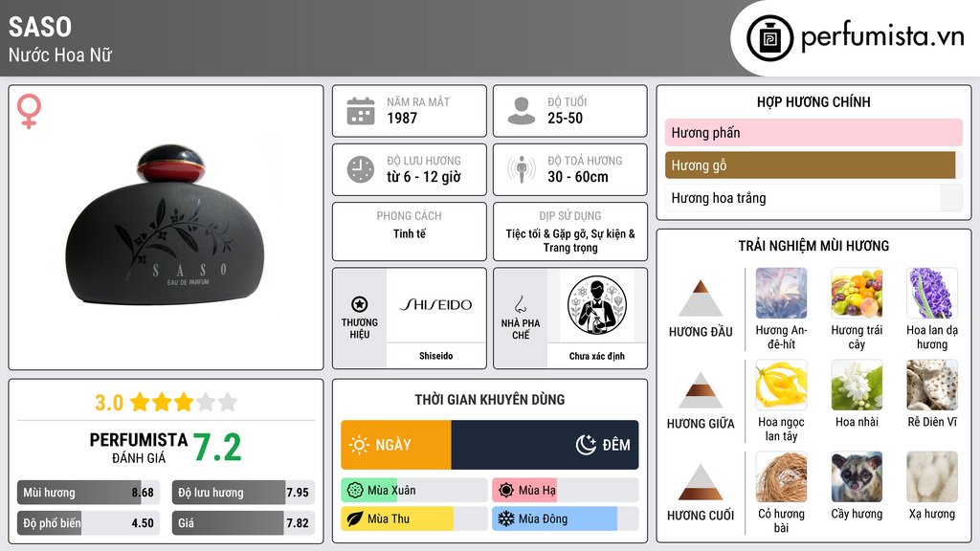
Task: Click the Nước Hoa Nữ subtitle
Action: tap(60, 55)
